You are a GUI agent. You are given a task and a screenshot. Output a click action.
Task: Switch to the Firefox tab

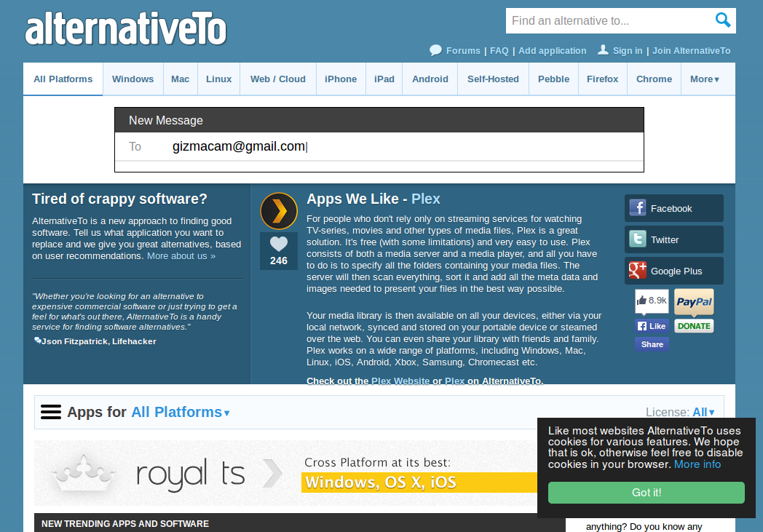click(x=602, y=79)
